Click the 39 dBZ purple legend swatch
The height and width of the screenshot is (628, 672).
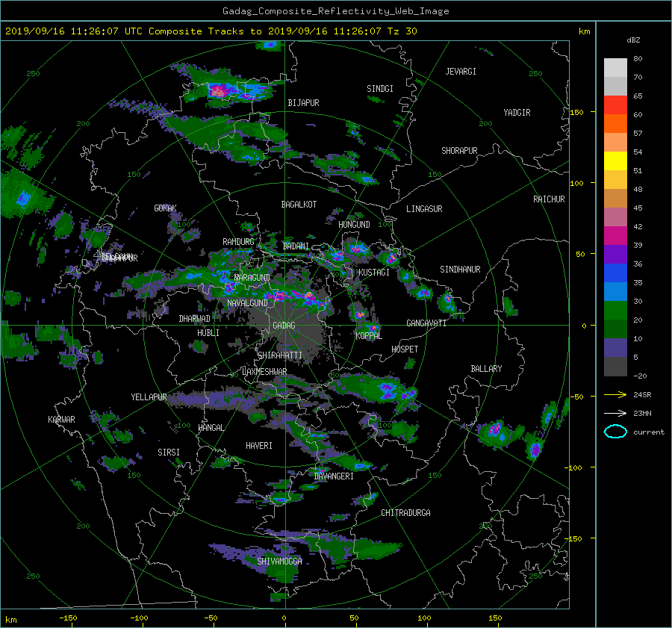pyautogui.click(x=615, y=254)
